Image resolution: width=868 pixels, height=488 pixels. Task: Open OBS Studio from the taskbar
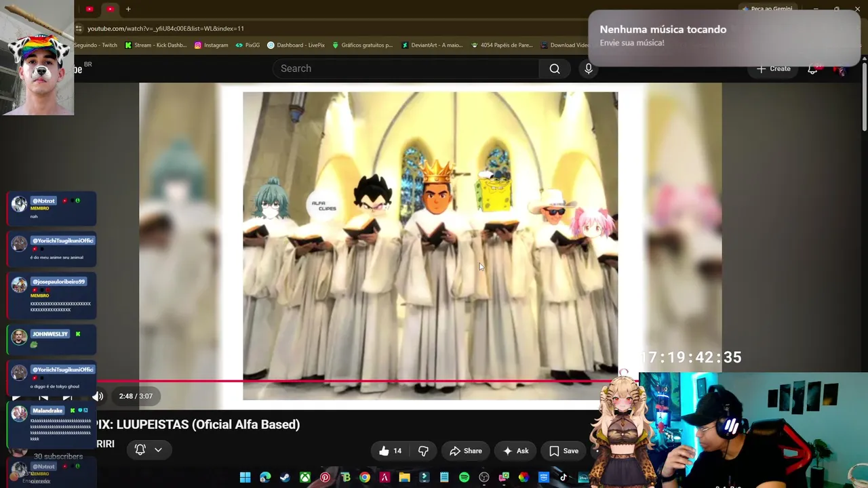click(x=484, y=477)
